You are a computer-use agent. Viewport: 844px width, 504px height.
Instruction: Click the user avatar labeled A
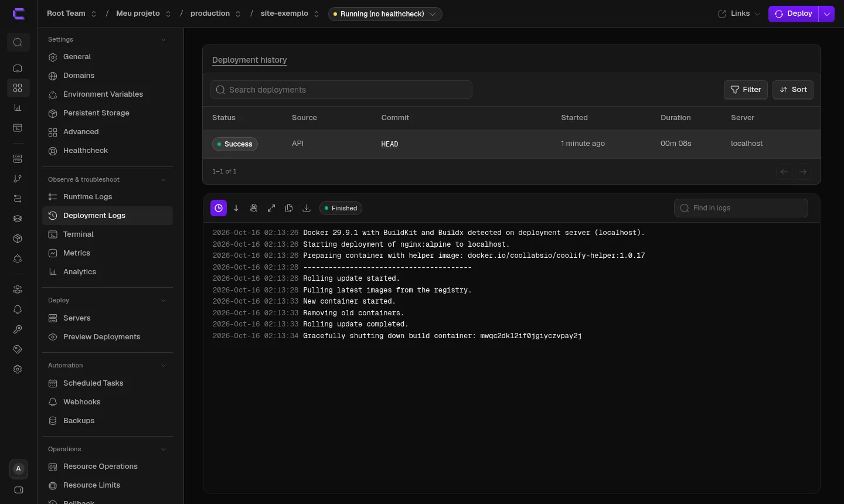tap(19, 469)
